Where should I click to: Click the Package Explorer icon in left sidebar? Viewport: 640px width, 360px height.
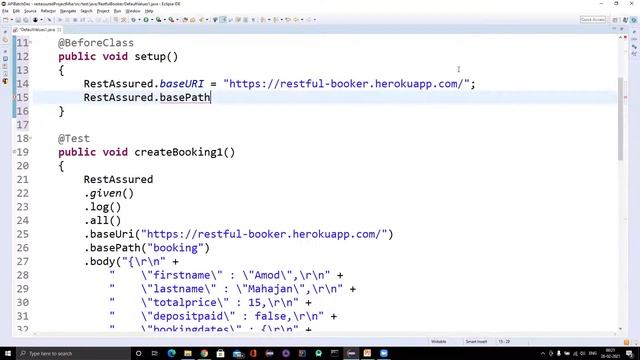tap(5, 40)
